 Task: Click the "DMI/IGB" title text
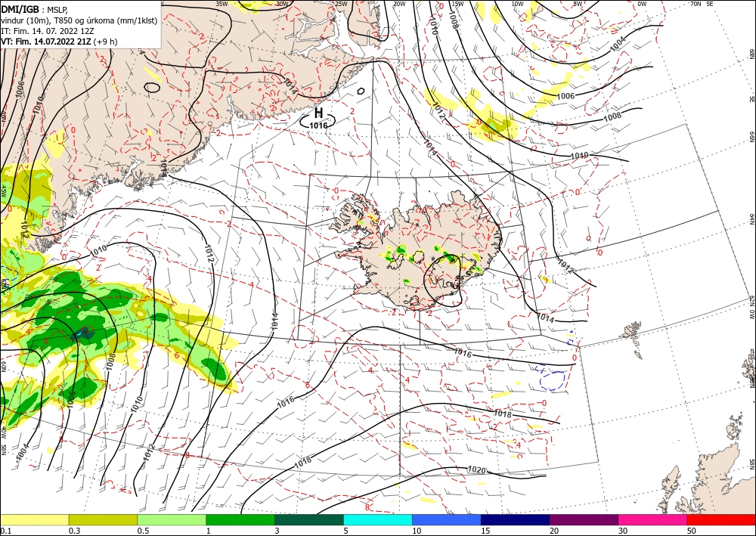coord(20,8)
